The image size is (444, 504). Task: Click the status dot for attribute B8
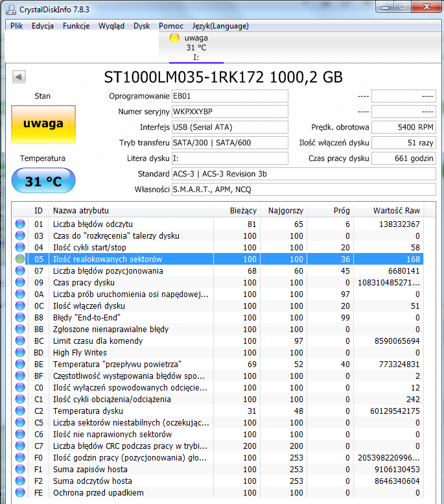coord(20,317)
